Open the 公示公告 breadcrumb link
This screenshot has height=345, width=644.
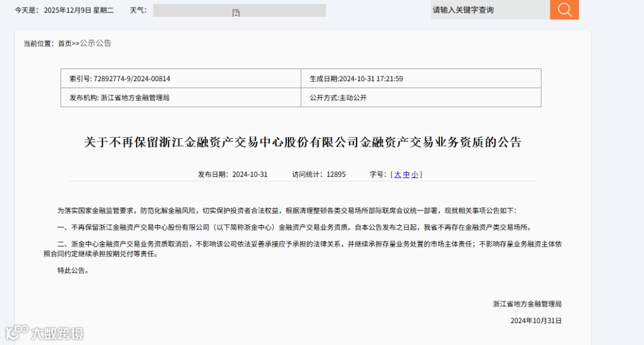[x=95, y=43]
